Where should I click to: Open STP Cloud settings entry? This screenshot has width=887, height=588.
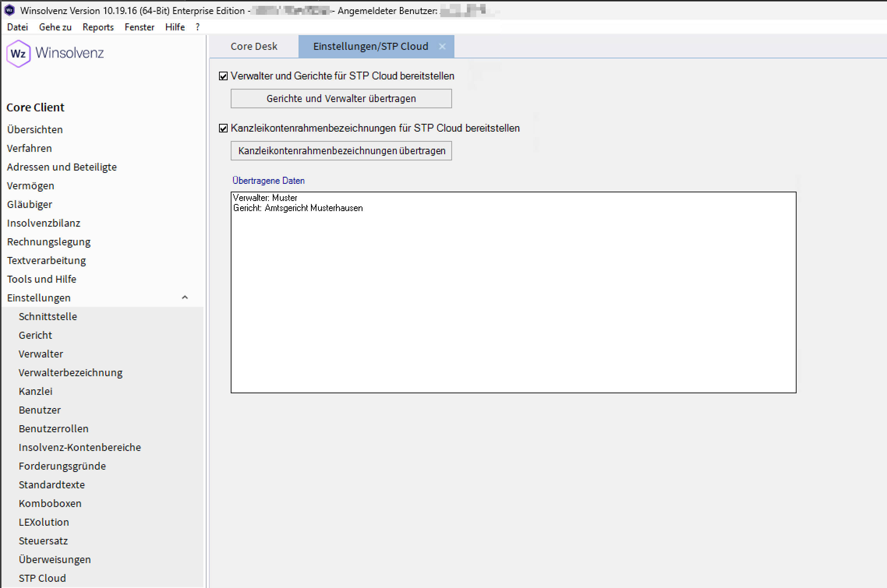pyautogui.click(x=42, y=578)
